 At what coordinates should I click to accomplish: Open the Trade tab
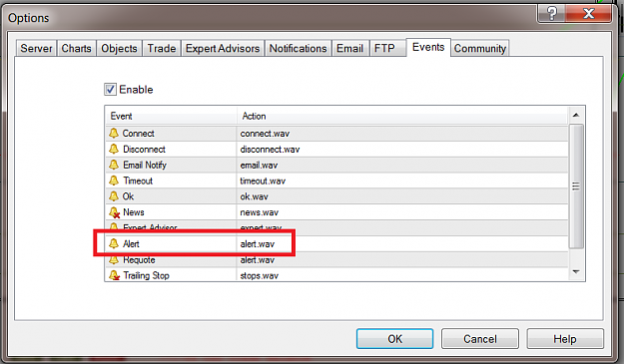point(162,49)
